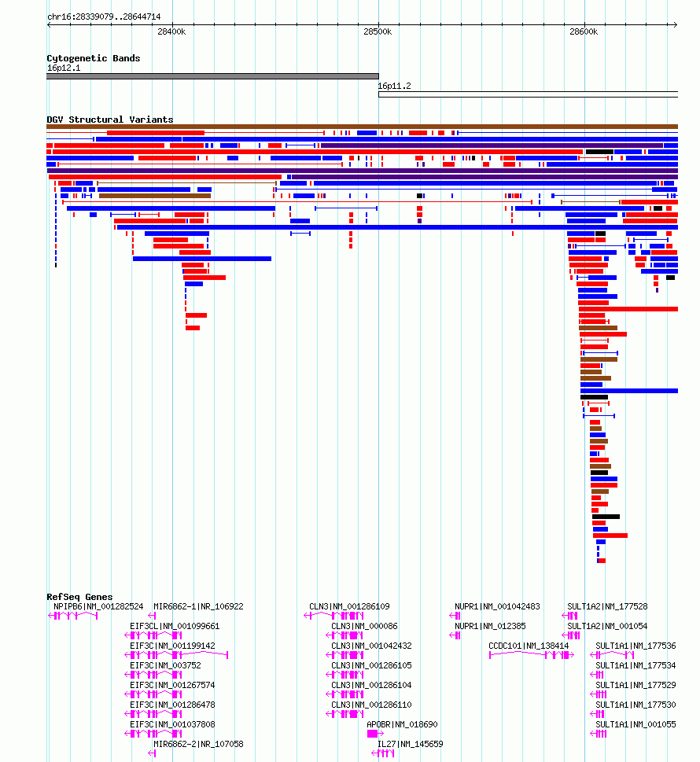
Task: Click the 16p12.1 band label
Action: [x=64, y=68]
